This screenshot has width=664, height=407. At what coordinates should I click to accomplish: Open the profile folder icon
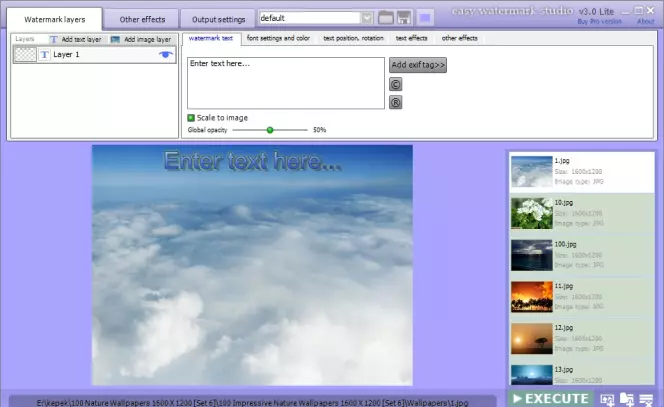(x=386, y=18)
